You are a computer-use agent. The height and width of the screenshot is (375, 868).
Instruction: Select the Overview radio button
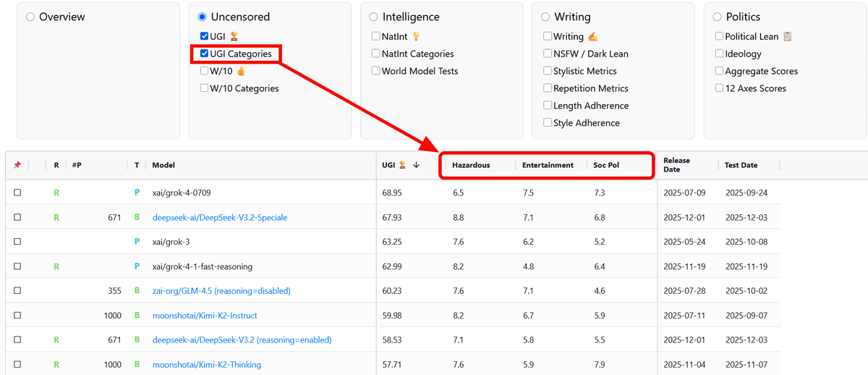(x=30, y=17)
